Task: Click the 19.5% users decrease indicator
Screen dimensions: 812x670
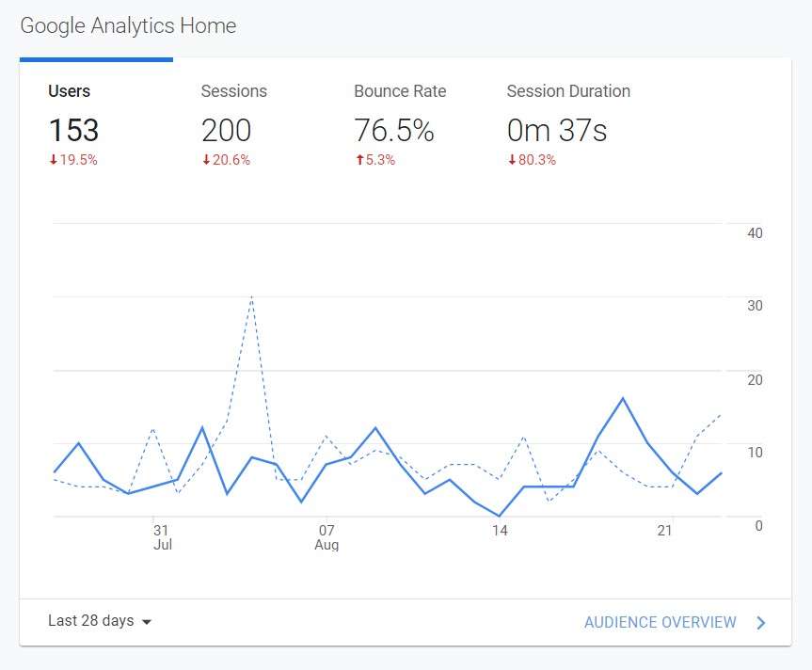Action: 73,160
